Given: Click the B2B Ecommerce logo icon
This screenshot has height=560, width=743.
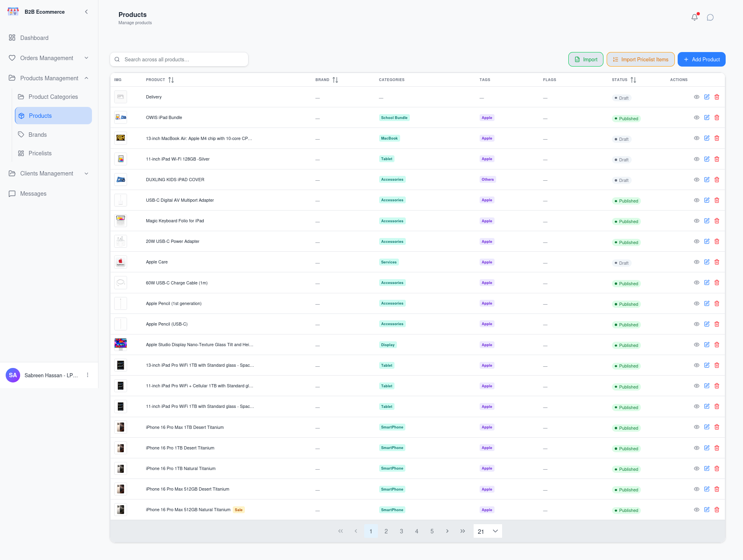Looking at the screenshot, I should 13,12.
